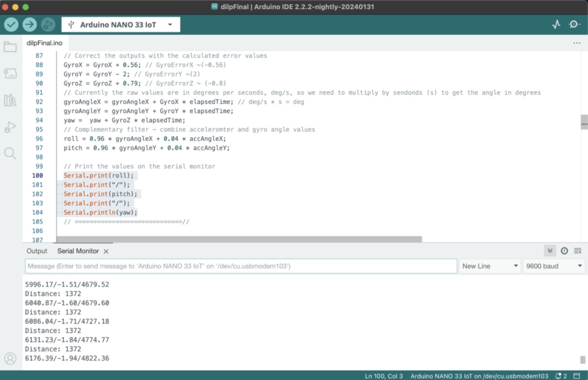Screen dimensions: 588x380
Task: Click the editor horizontal scrollbar
Action: pyautogui.click(x=239, y=239)
